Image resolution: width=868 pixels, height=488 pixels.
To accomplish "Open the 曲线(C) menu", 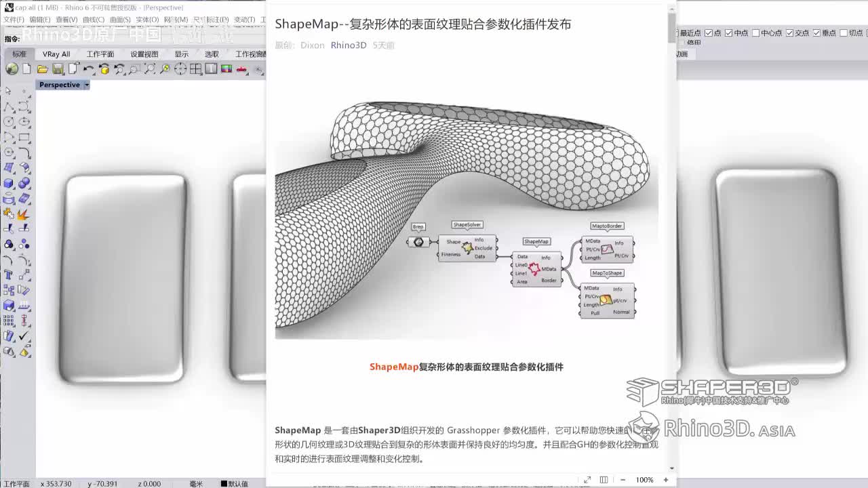I will pos(94,20).
